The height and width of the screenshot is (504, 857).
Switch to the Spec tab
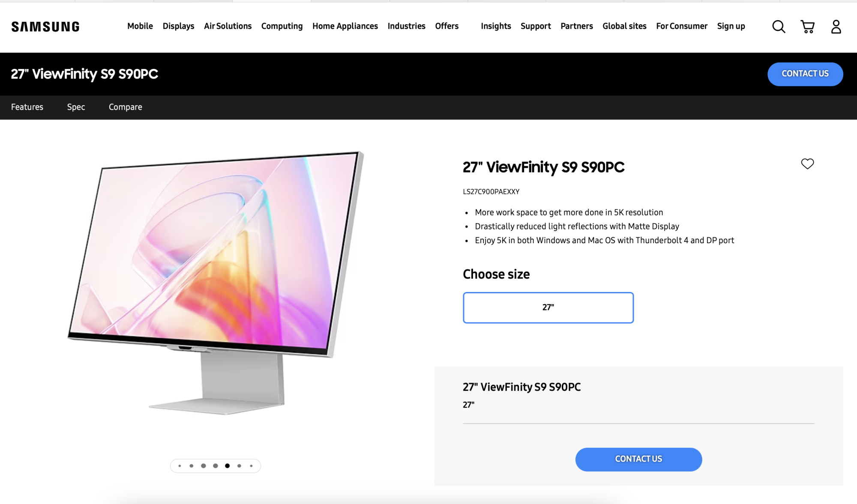(76, 107)
